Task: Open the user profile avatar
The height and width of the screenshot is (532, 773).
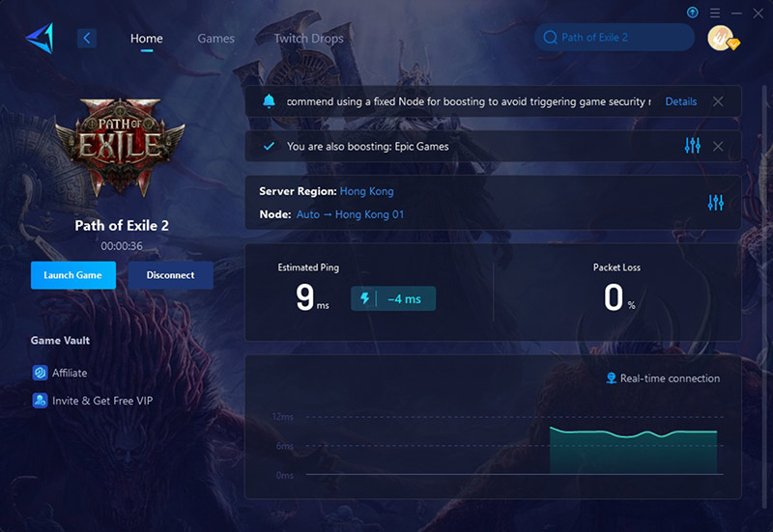Action: pyautogui.click(x=722, y=38)
